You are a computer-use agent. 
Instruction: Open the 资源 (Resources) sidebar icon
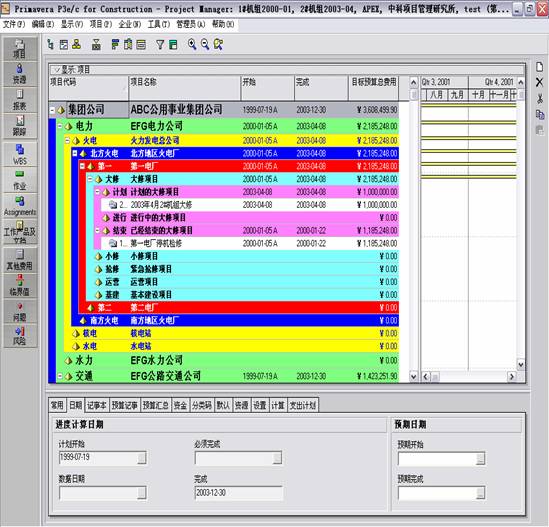[x=20, y=74]
